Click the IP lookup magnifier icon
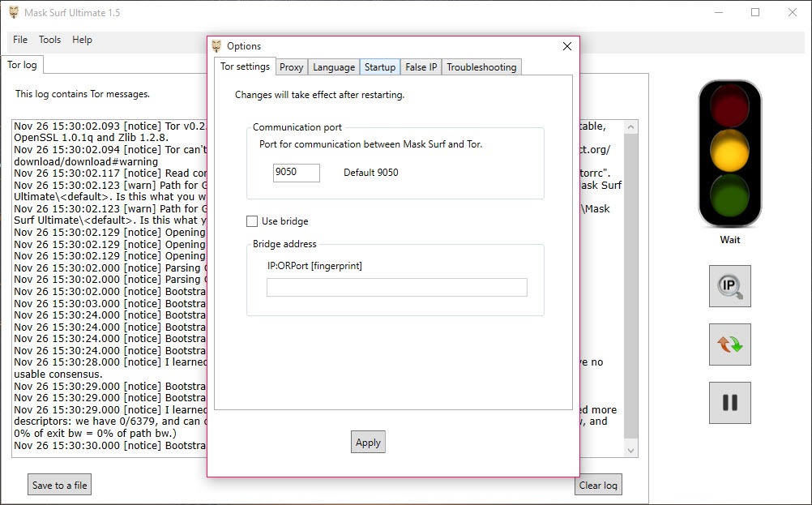Image resolution: width=812 pixels, height=505 pixels. 729,286
